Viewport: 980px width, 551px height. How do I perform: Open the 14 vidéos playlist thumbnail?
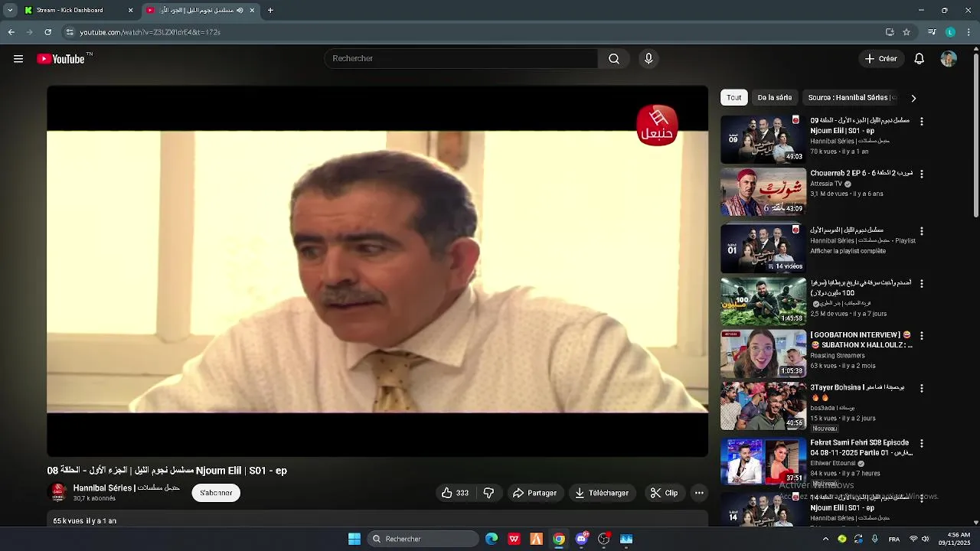pos(763,248)
